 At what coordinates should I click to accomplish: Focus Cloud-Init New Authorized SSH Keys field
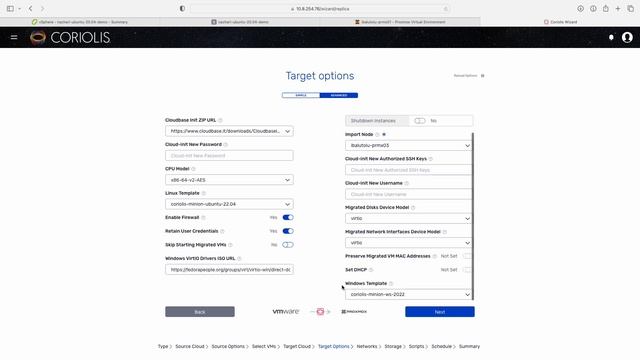coord(409,170)
